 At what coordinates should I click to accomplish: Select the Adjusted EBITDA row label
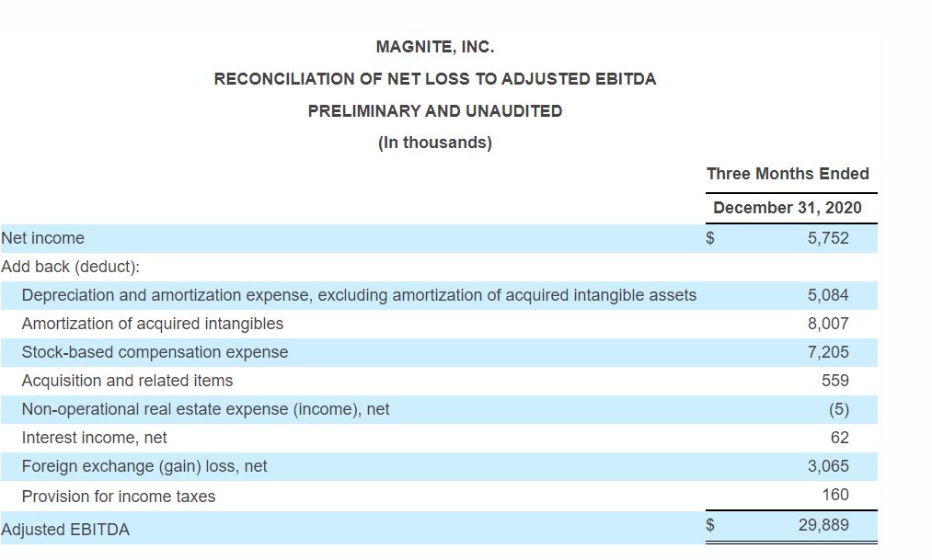65,530
